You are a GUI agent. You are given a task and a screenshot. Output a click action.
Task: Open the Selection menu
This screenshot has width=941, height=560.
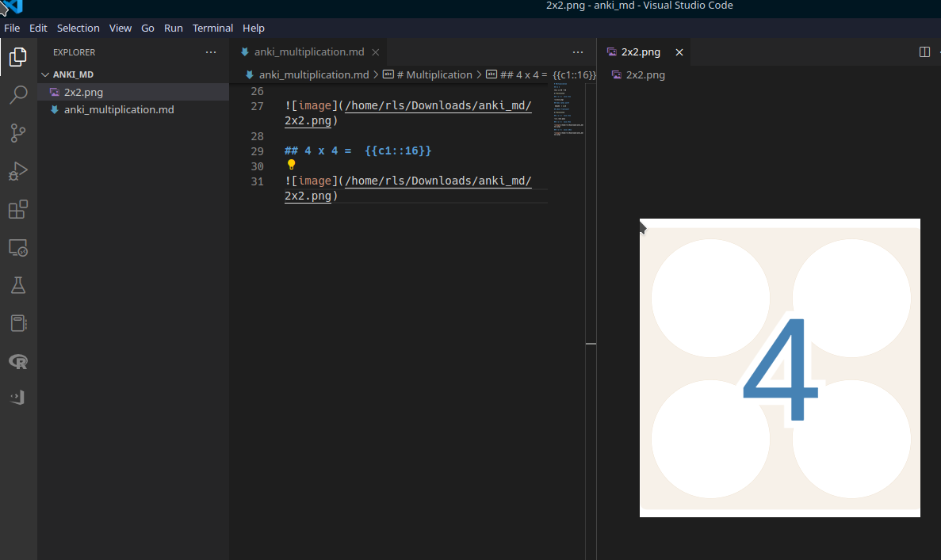78,29
